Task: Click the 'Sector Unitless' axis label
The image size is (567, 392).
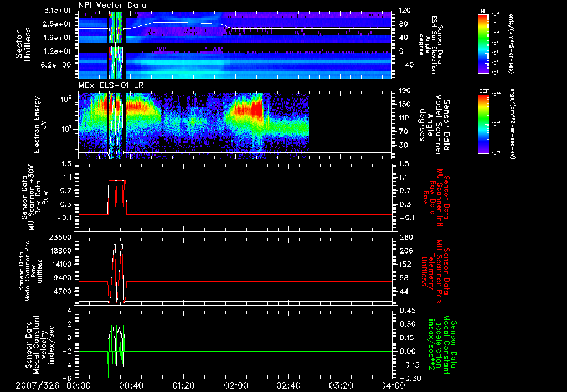Action: click(23, 44)
